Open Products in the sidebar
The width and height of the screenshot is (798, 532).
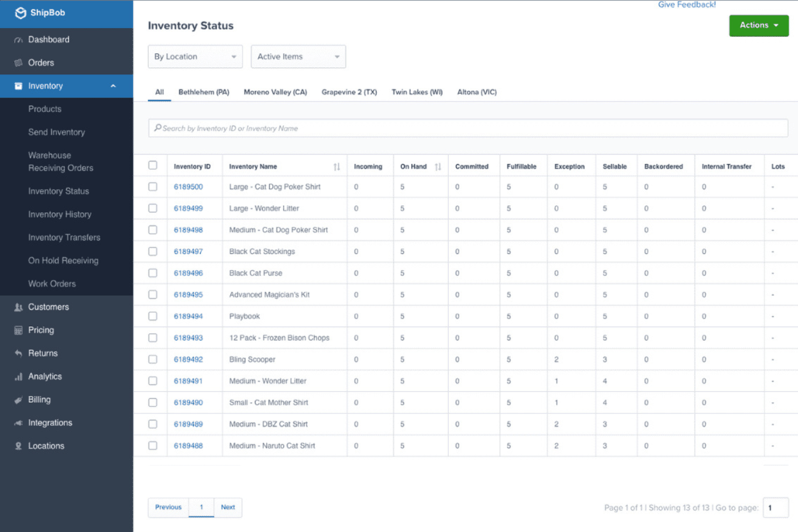tap(45, 109)
